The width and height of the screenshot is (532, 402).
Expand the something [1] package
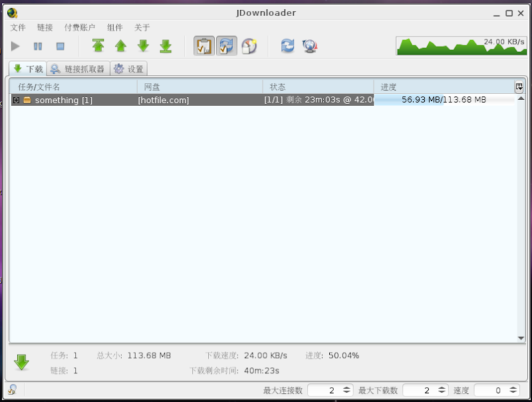[16, 100]
